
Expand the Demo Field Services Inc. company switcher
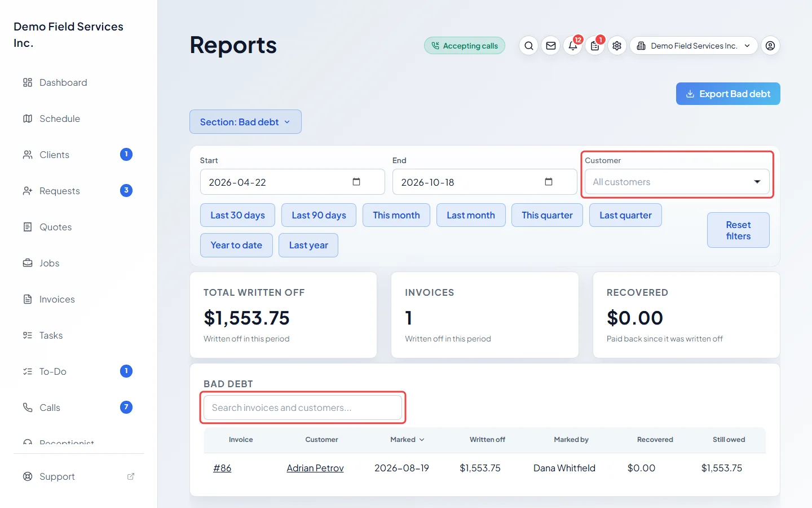[694, 46]
